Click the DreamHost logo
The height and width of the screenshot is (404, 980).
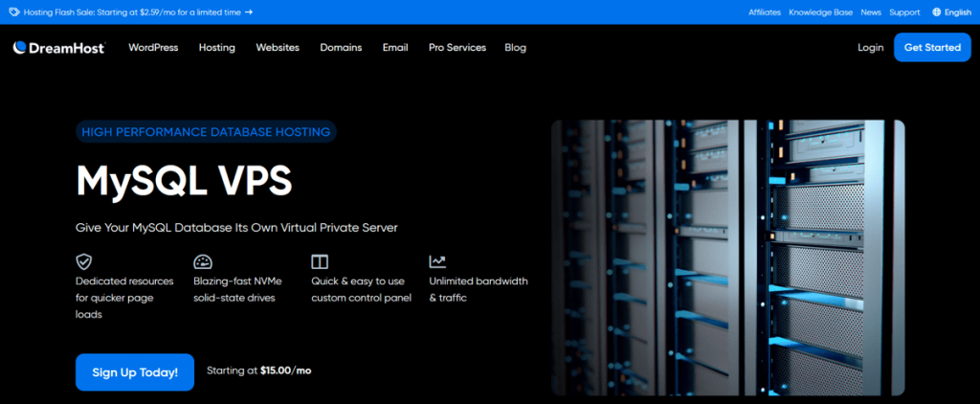59,48
